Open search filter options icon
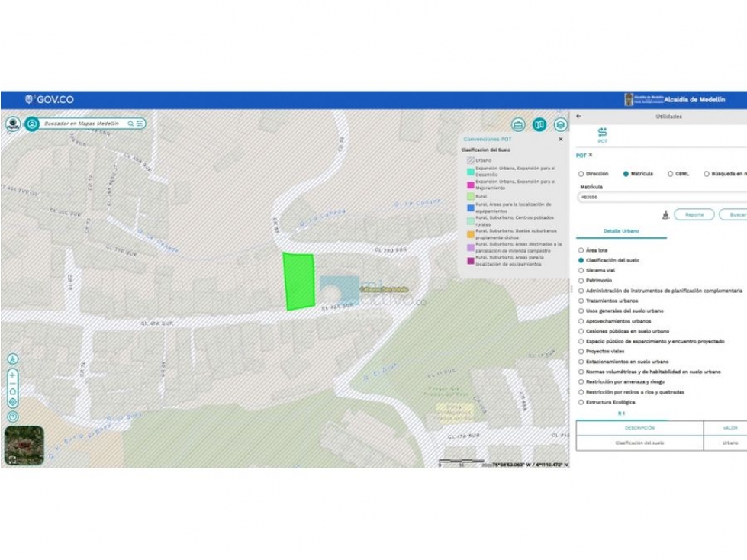Screen dimensions: 747x560 (140, 124)
